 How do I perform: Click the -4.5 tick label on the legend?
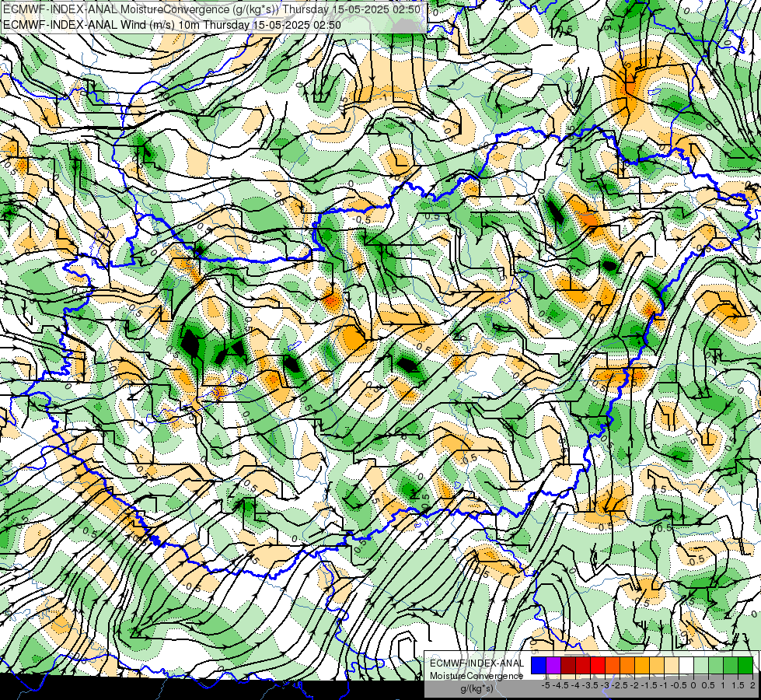(x=560, y=685)
